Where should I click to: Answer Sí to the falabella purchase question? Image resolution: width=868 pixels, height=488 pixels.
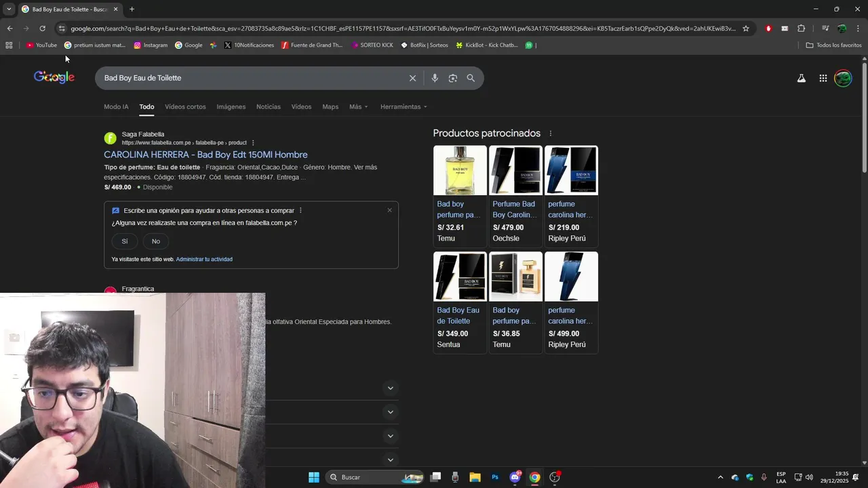coord(125,241)
